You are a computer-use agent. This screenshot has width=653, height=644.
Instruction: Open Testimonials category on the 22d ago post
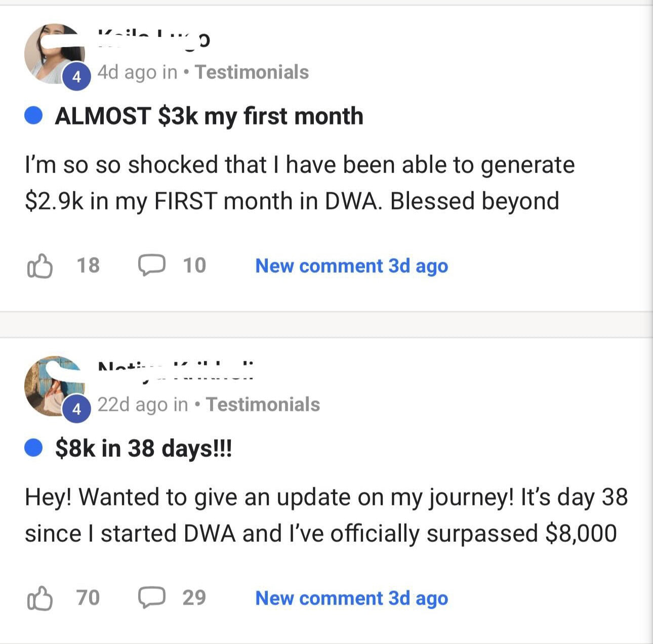263,405
